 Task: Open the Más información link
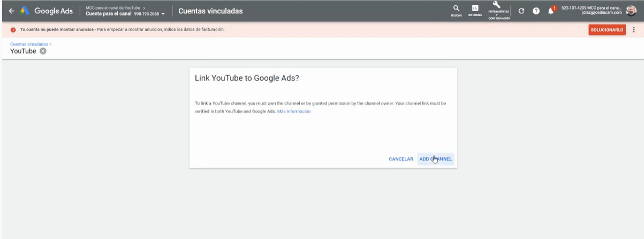tap(294, 111)
